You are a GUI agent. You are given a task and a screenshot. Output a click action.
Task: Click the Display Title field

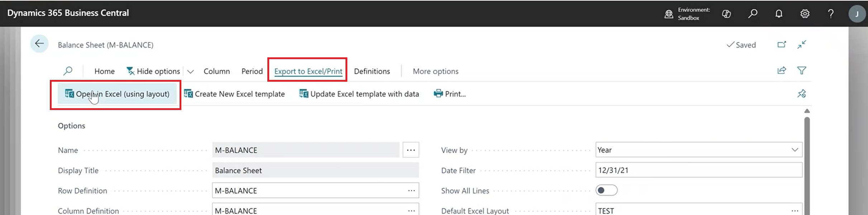(315, 170)
